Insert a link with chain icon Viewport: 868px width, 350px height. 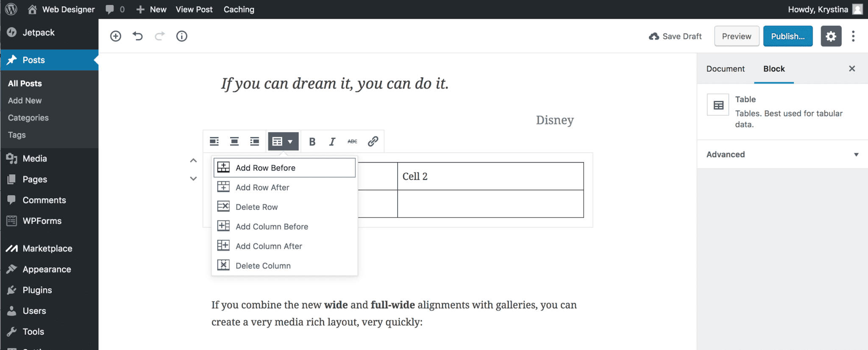pos(373,142)
